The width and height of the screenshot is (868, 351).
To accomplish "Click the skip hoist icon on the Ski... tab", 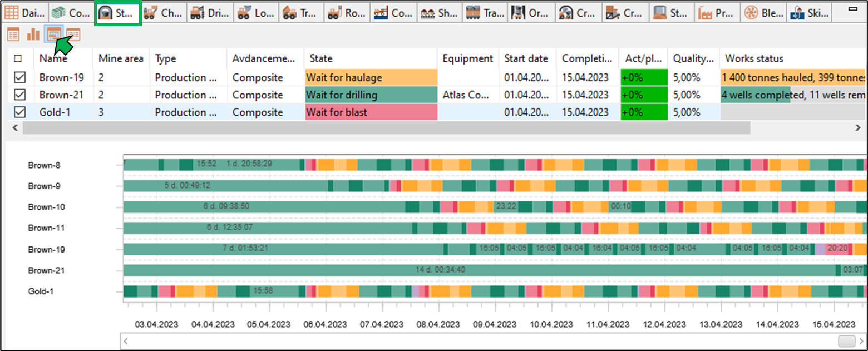I will click(x=798, y=12).
